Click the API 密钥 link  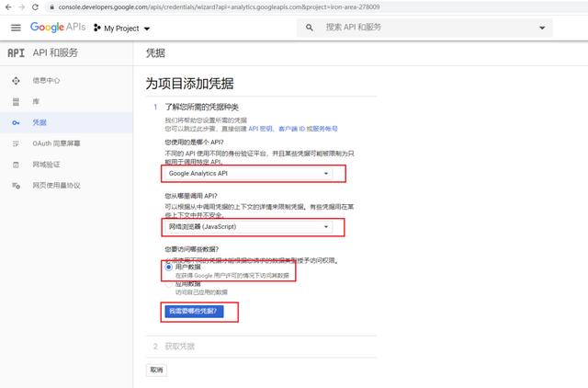261,129
